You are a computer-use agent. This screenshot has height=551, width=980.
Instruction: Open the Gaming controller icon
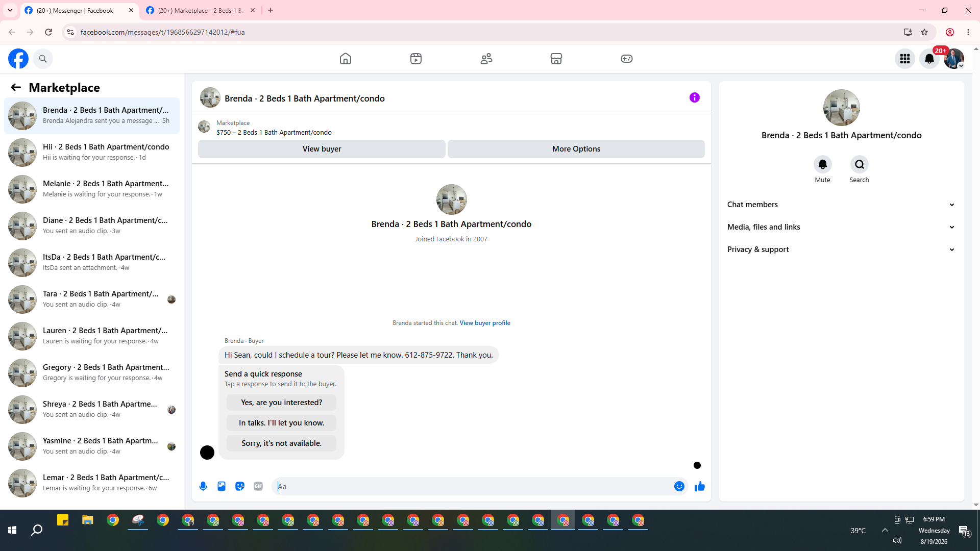[627, 59]
